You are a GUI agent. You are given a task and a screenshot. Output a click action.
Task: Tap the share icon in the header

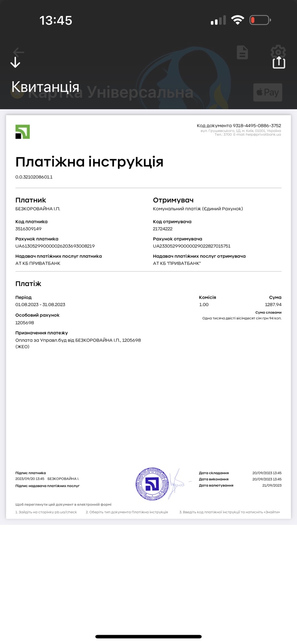pos(278,62)
